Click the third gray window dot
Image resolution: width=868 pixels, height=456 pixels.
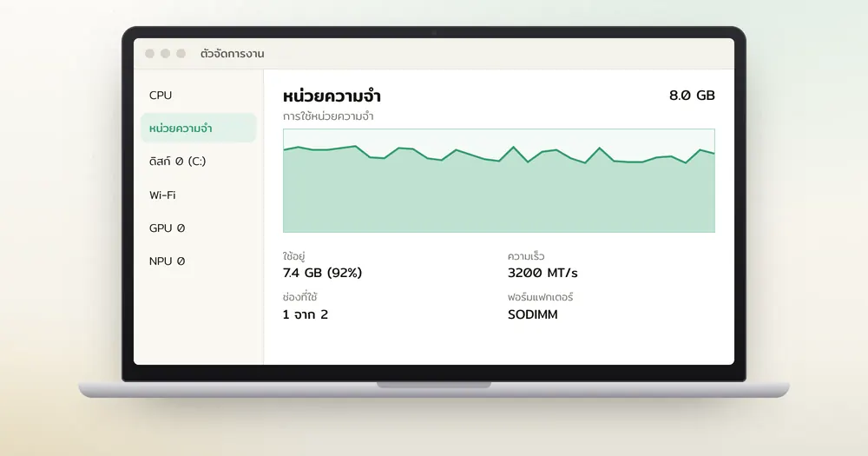[x=181, y=53]
